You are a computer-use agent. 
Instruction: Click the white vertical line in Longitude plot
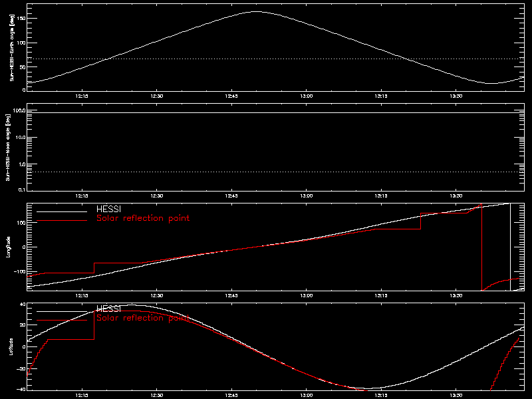click(x=510, y=247)
